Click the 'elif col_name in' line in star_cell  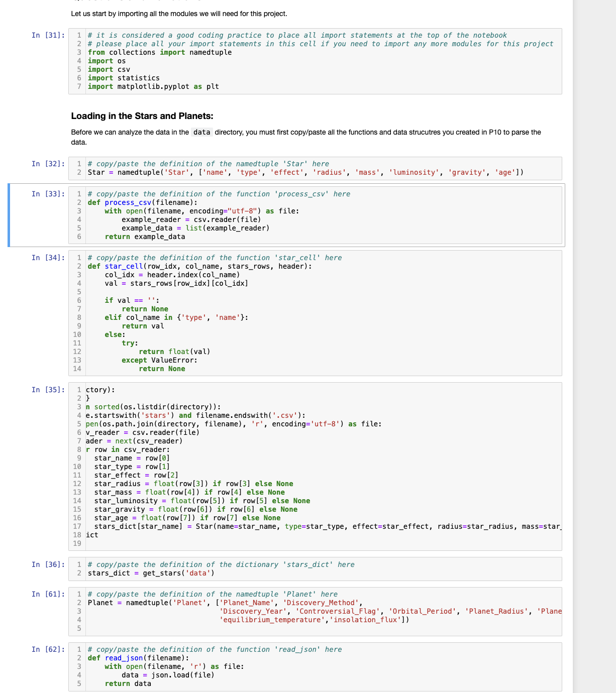click(x=176, y=317)
